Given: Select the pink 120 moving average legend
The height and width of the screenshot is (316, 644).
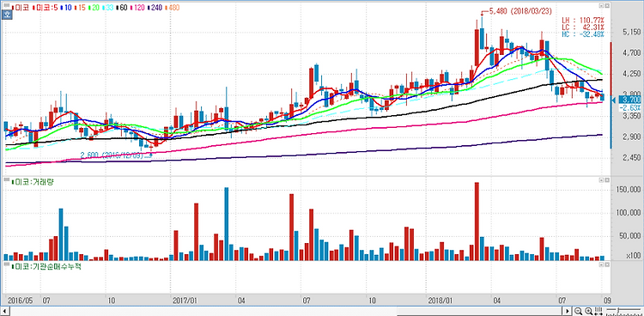Looking at the screenshot, I should 137,8.
